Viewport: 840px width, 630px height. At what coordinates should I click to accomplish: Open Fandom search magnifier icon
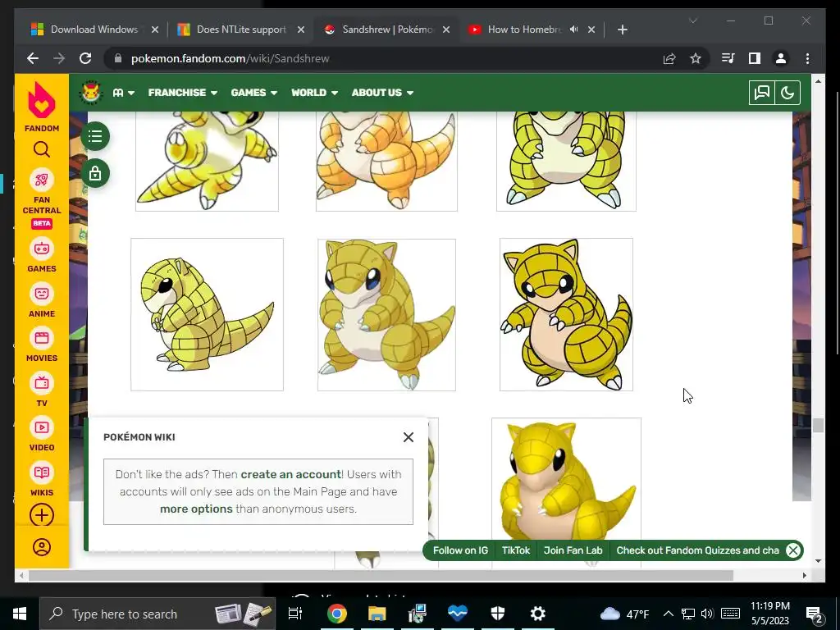(x=42, y=149)
